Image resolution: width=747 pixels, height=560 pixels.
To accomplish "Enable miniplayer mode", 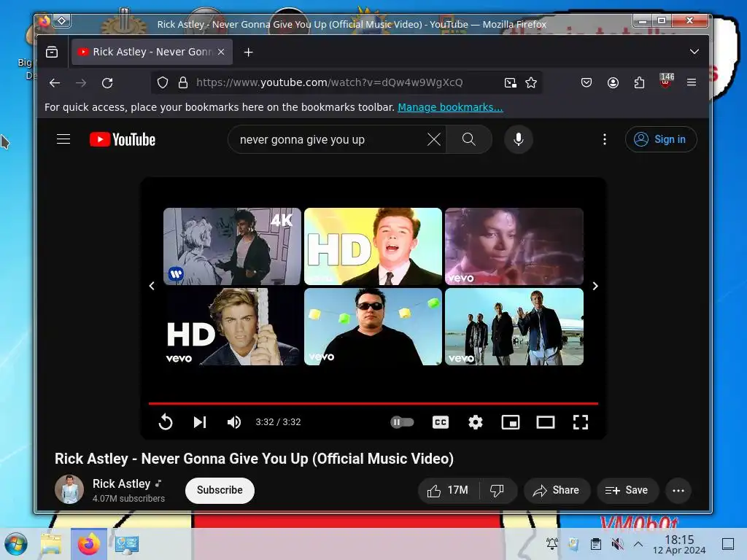I will click(x=511, y=422).
